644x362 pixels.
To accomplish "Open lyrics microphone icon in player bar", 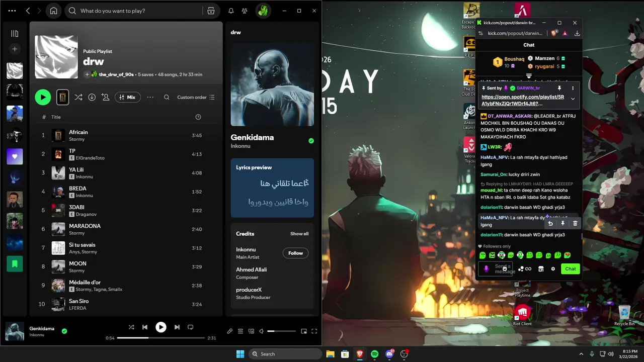I will 229,331.
